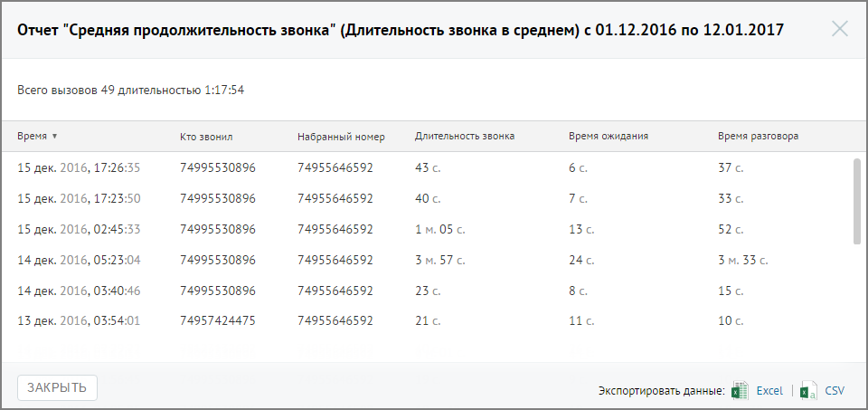Select the row timestamp 14 дек. 2016, 03:40:46

pos(79,291)
